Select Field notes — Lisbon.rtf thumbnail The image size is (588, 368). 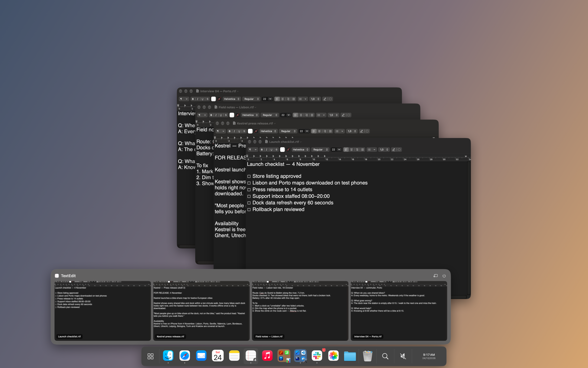[x=300, y=311]
